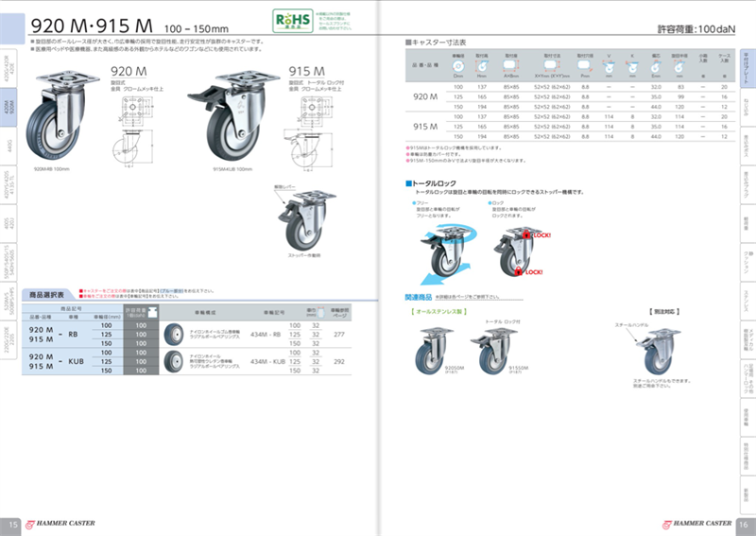Click the steel handle caster image
The image size is (756, 536).
point(658,352)
